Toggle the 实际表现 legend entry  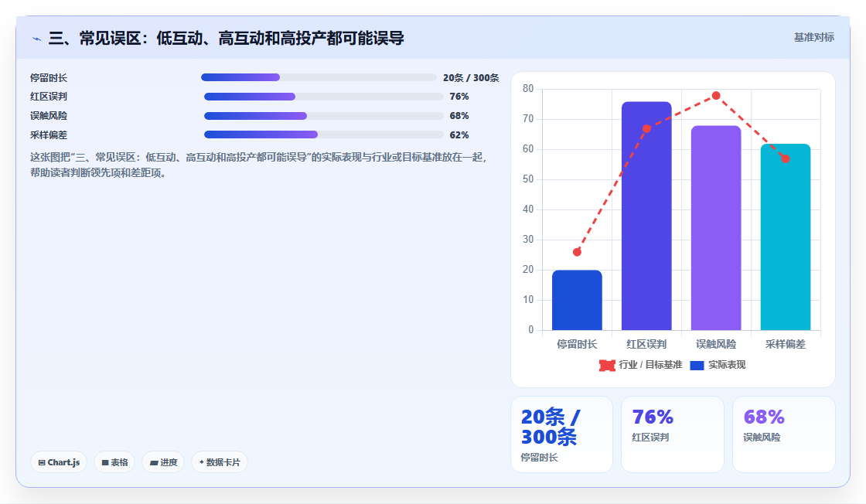click(718, 365)
